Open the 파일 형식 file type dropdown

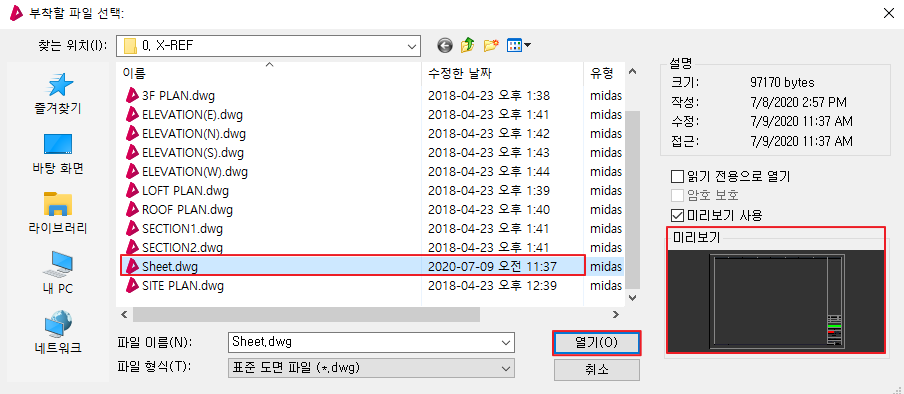click(506, 367)
